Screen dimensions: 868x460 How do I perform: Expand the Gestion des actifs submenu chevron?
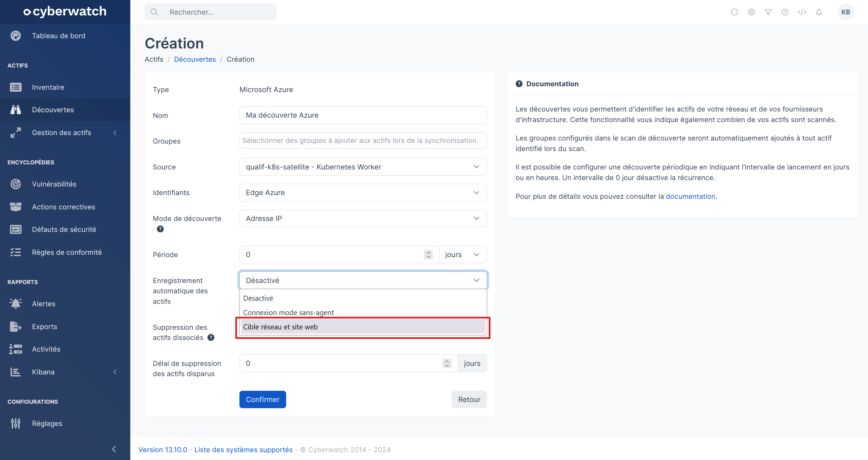pos(115,133)
